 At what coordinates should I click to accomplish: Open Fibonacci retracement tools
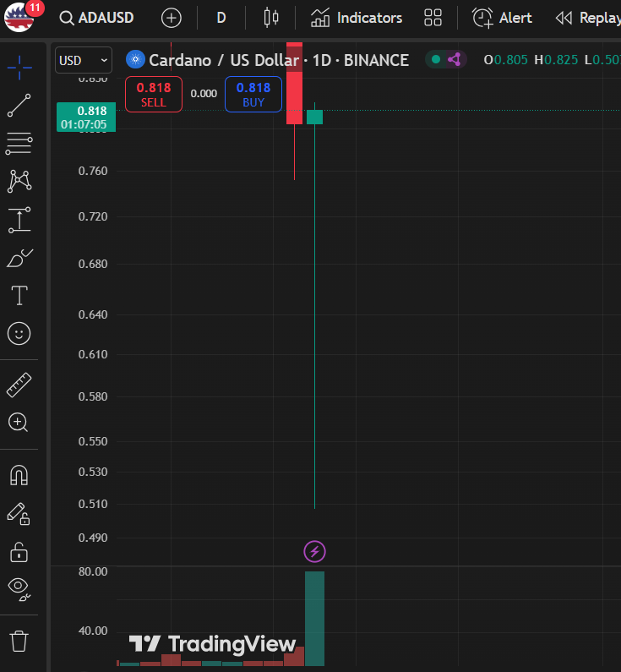(19, 143)
